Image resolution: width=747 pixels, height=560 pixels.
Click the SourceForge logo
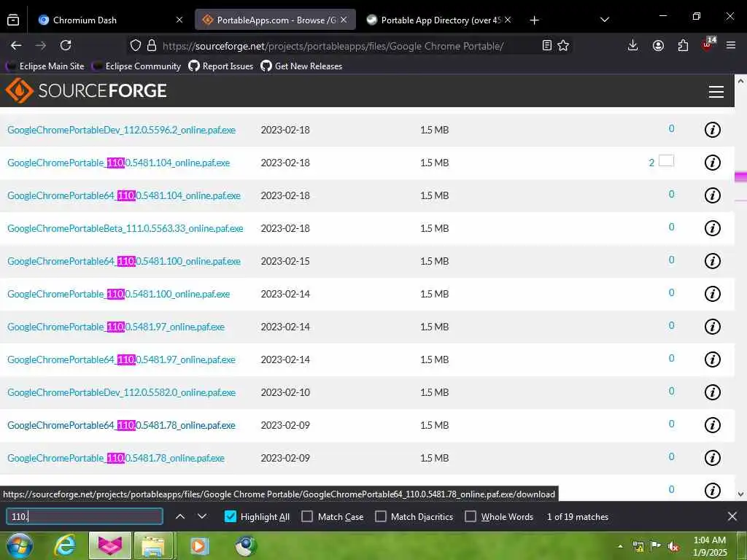[86, 90]
